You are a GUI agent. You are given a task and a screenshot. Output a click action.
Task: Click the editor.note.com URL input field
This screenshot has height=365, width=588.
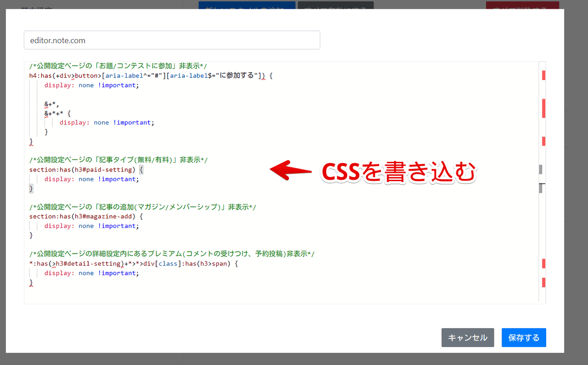[x=171, y=40]
